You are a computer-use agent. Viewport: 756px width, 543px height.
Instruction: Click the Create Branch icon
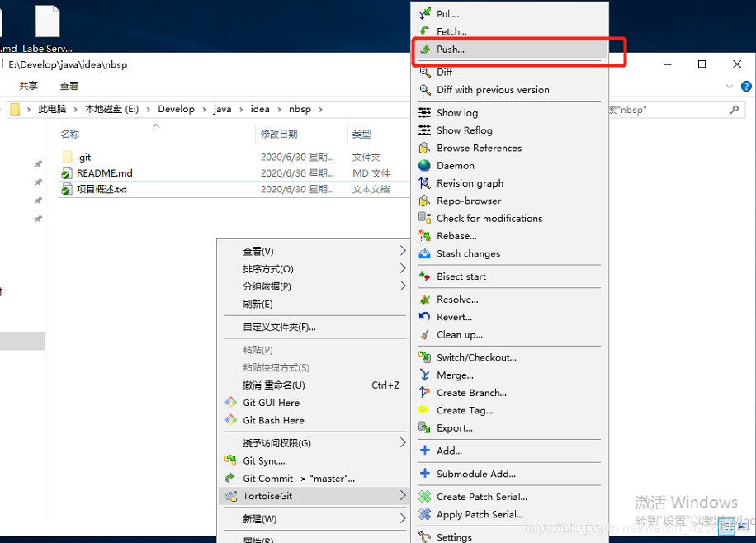coord(425,393)
